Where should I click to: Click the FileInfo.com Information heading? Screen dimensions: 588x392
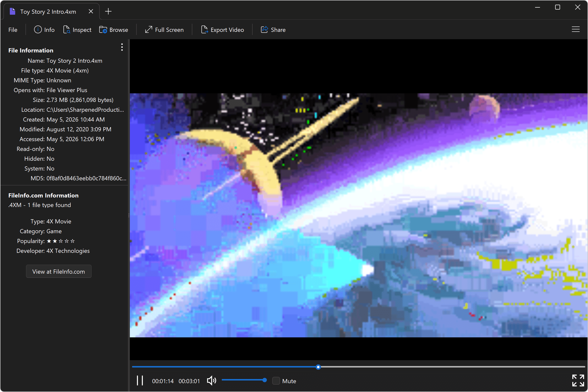[x=43, y=196]
